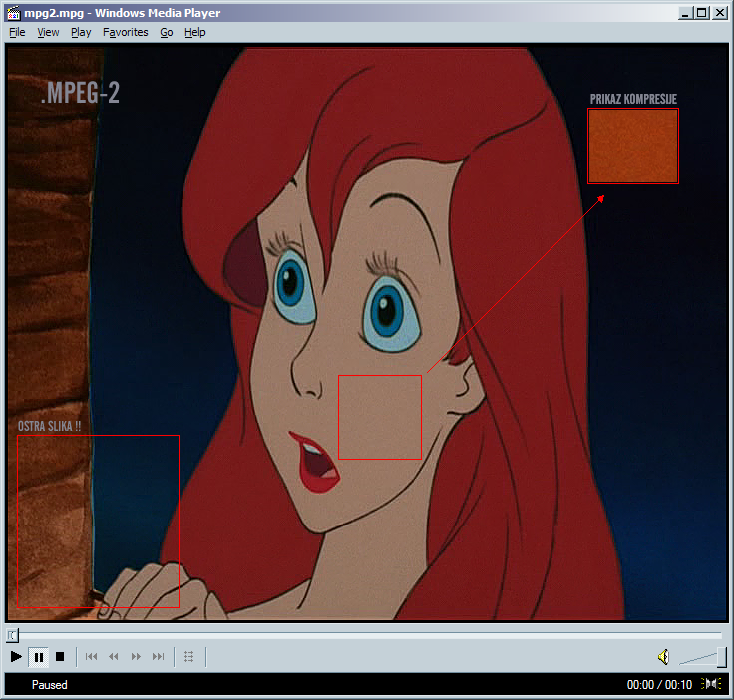Minimize the Media Player window

point(685,13)
